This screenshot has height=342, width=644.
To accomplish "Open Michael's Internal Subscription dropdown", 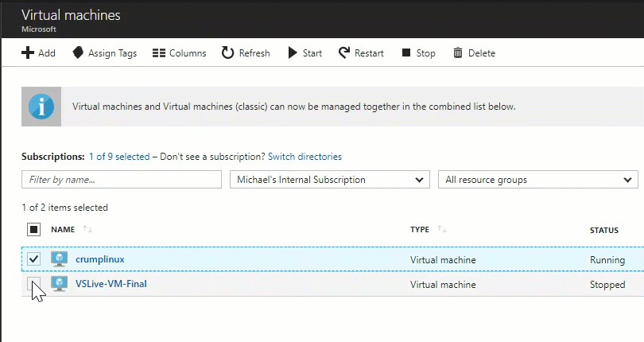I will coord(329,180).
